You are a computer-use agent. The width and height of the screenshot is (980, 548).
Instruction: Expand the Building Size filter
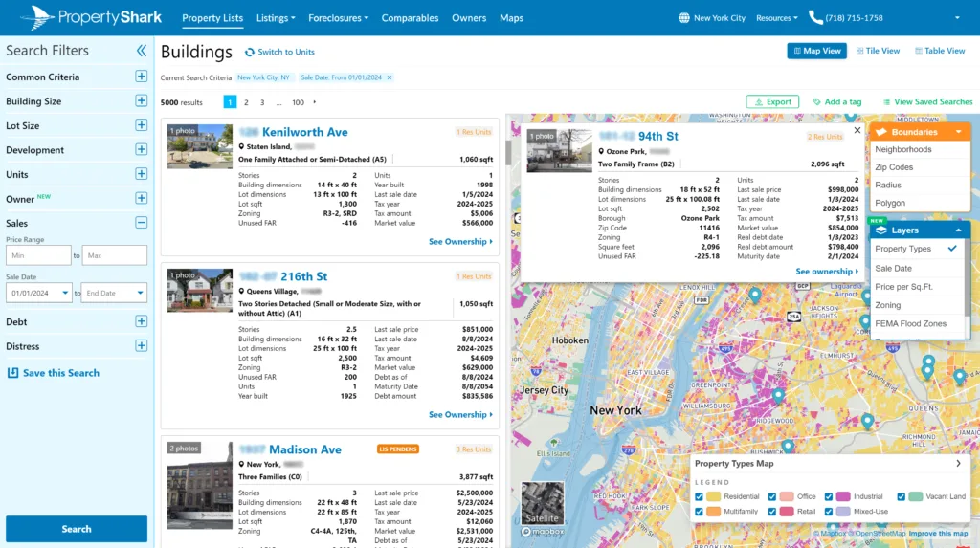(x=141, y=101)
